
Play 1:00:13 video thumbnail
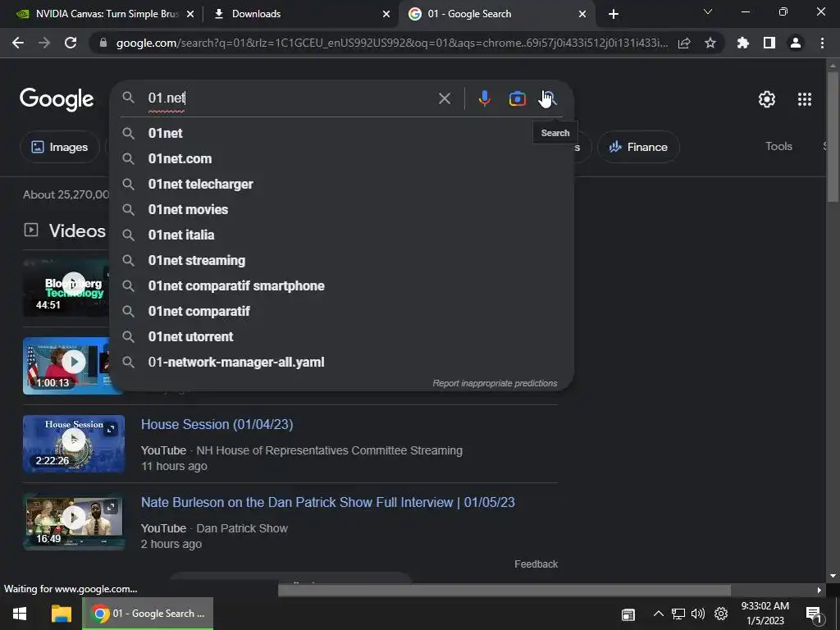pyautogui.click(x=66, y=365)
